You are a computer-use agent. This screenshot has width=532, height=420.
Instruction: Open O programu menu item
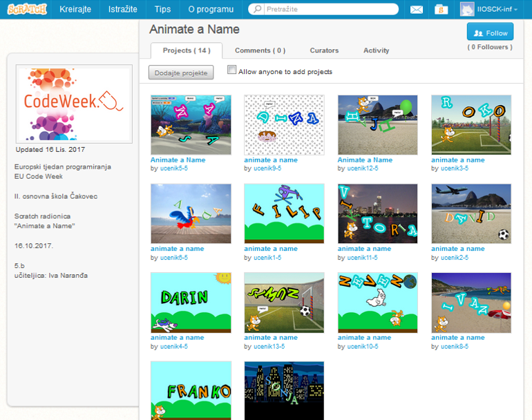(211, 9)
